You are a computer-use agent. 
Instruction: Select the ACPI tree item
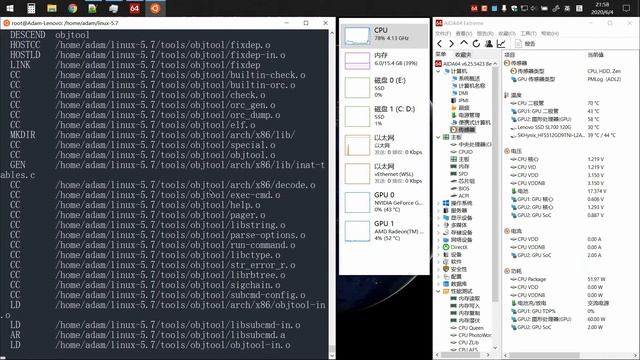(460, 196)
